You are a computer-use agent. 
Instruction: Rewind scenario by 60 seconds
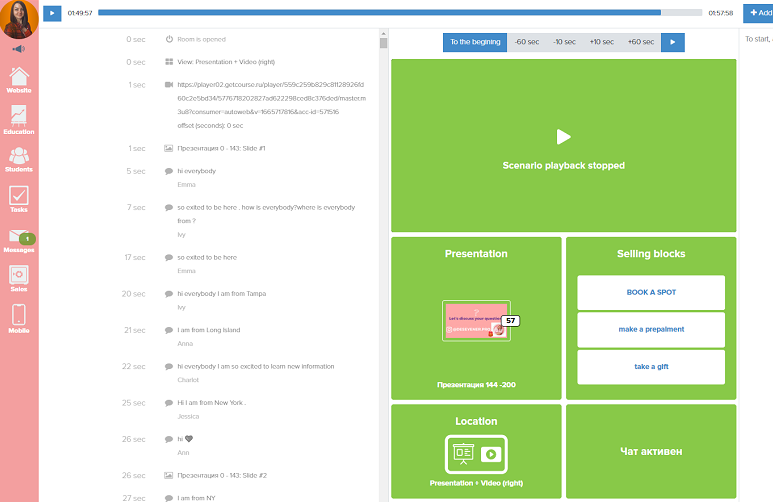point(527,42)
